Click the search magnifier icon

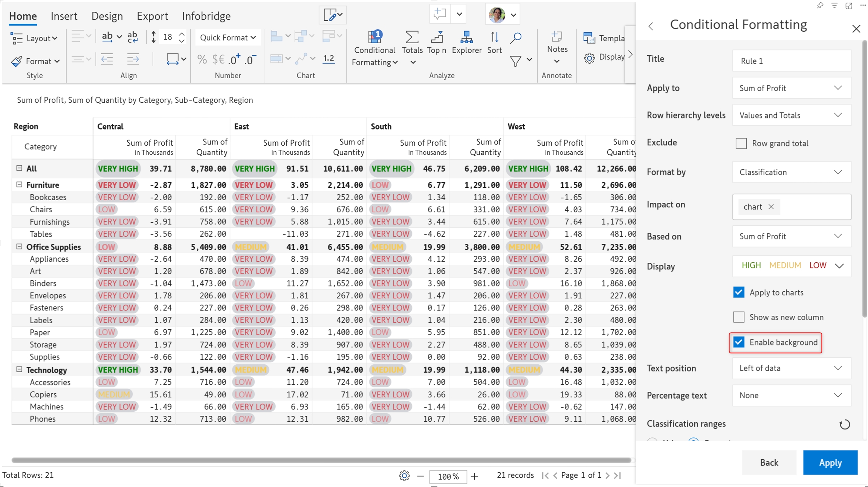pyautogui.click(x=515, y=38)
